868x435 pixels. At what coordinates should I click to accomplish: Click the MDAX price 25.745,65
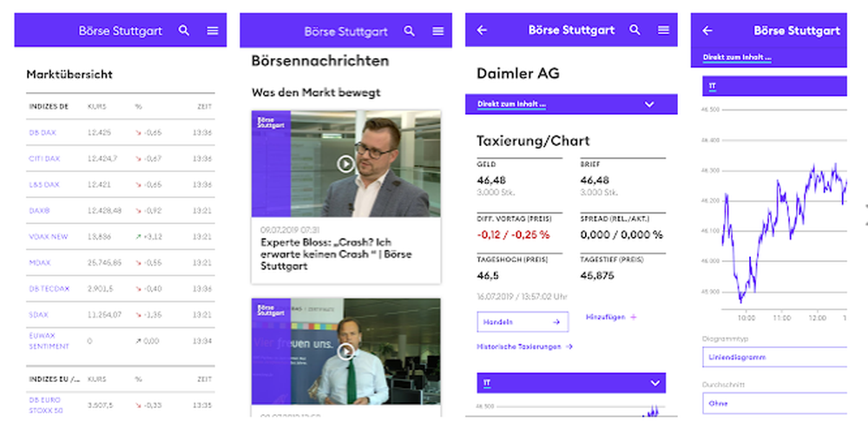[x=104, y=263]
